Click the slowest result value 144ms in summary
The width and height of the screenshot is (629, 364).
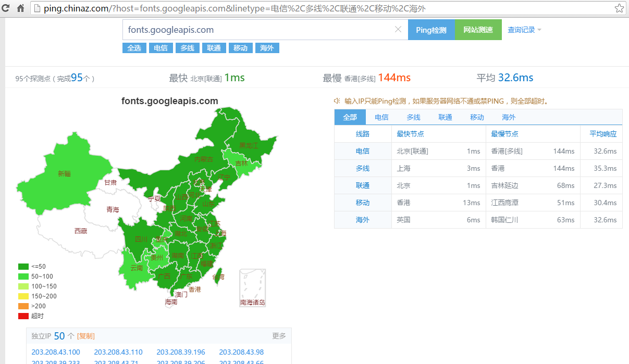pyautogui.click(x=394, y=78)
